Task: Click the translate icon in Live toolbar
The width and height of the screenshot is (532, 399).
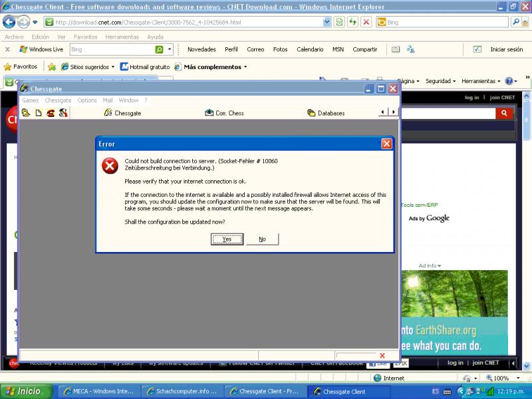Action: click(x=410, y=49)
